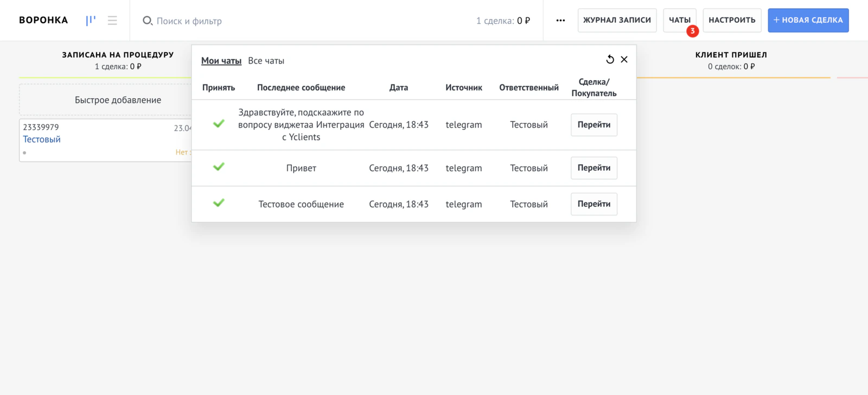Click the 'Источник' column header
868x395 pixels.
click(464, 87)
